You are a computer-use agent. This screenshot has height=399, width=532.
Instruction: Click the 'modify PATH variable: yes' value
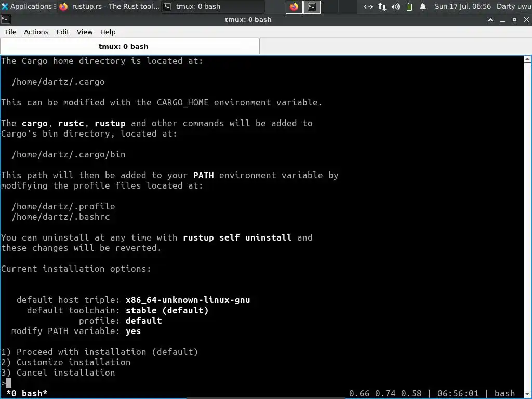pyautogui.click(x=133, y=331)
